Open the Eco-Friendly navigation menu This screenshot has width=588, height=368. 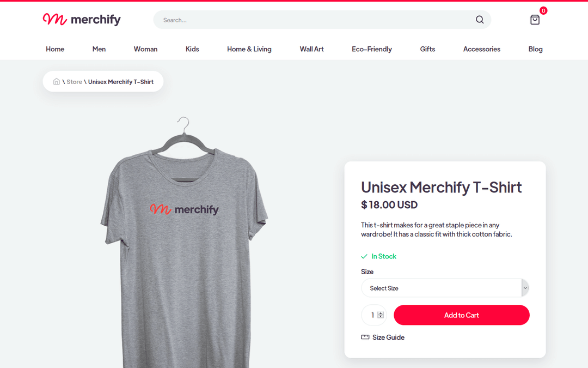(372, 49)
